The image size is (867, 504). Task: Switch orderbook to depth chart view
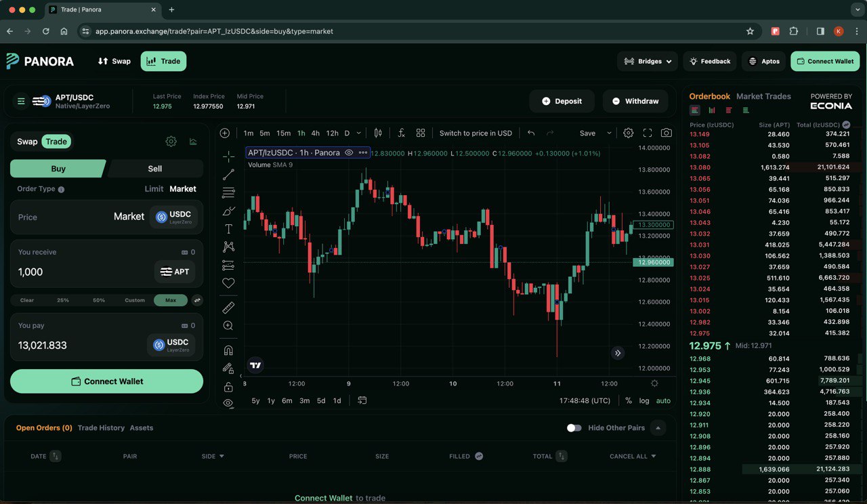[712, 110]
